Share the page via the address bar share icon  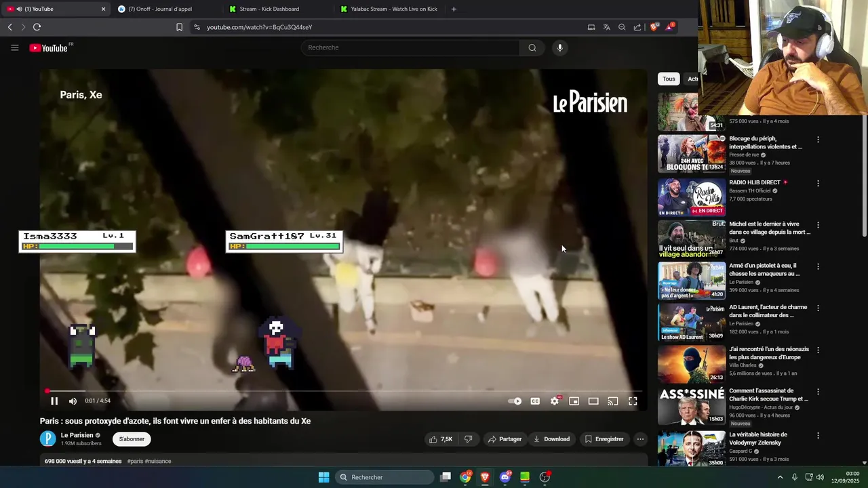click(637, 27)
